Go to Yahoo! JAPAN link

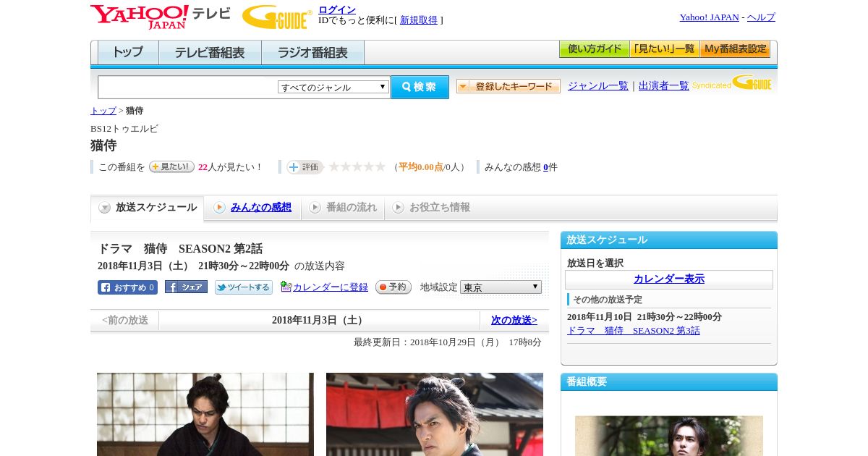pos(709,17)
